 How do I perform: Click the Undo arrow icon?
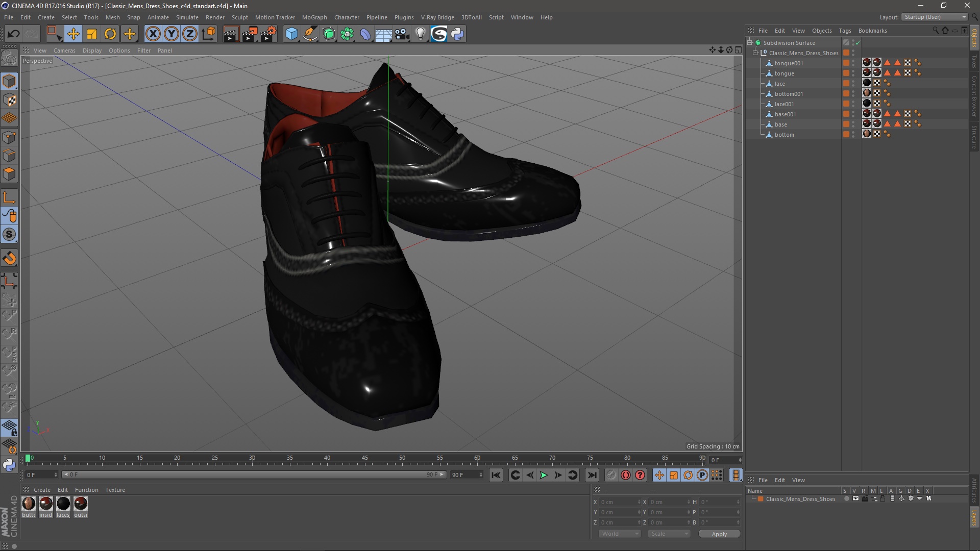(13, 34)
